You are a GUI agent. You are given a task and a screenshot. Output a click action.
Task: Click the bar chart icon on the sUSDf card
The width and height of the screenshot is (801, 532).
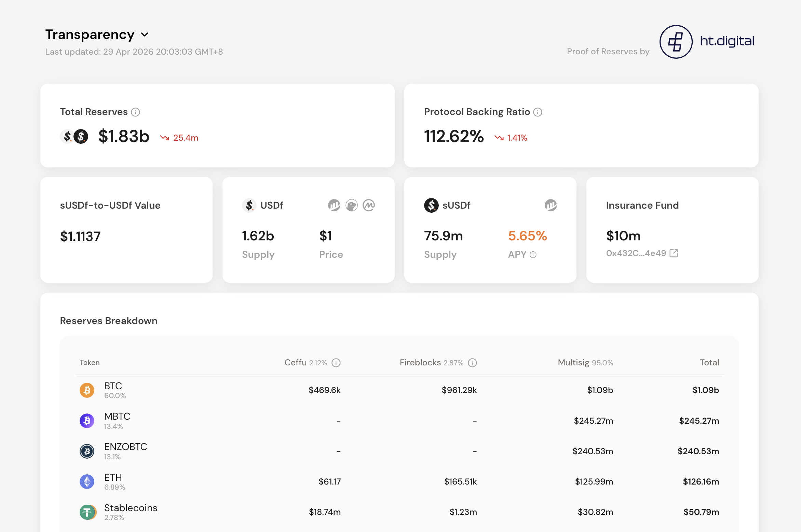click(x=551, y=205)
